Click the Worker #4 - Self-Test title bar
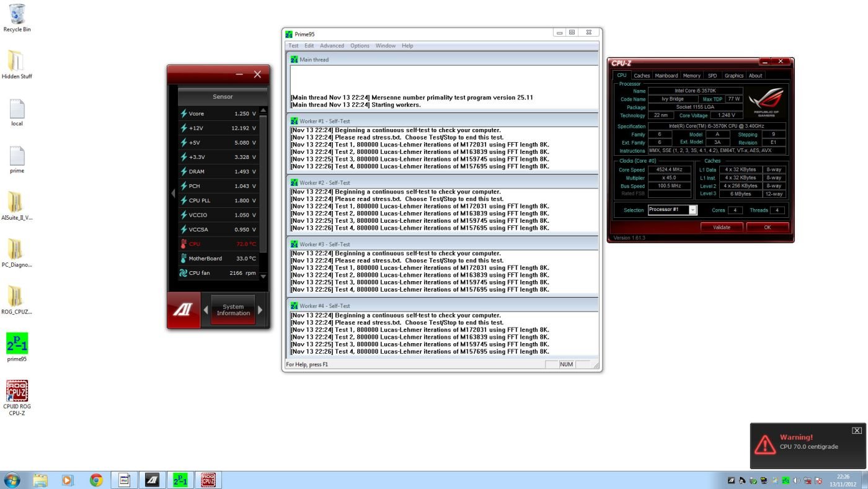Viewport: 868px width, 489px height. pos(442,305)
